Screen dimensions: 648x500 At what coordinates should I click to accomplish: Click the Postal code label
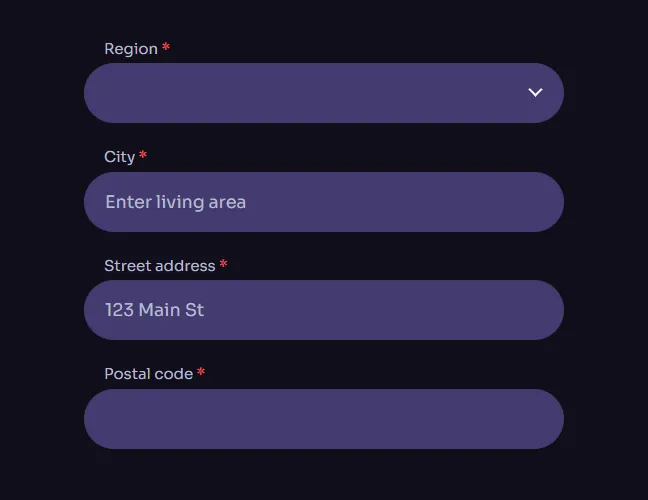click(148, 374)
